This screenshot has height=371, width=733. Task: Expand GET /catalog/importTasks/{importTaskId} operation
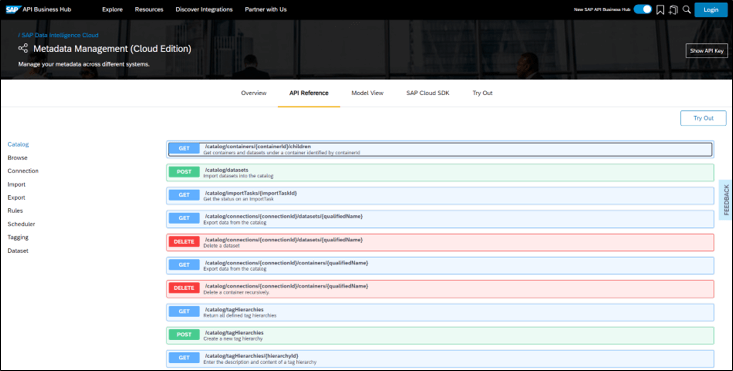pos(440,196)
